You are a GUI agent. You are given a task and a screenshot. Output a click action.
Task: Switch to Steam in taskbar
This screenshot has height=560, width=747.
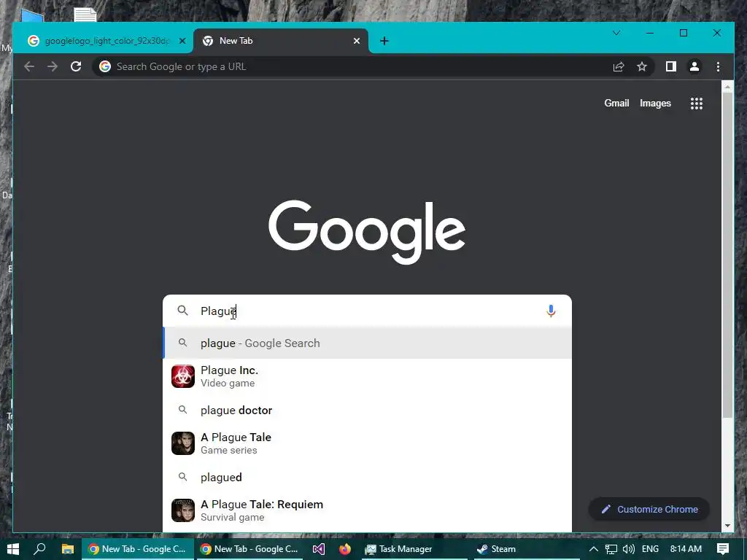pos(527,549)
